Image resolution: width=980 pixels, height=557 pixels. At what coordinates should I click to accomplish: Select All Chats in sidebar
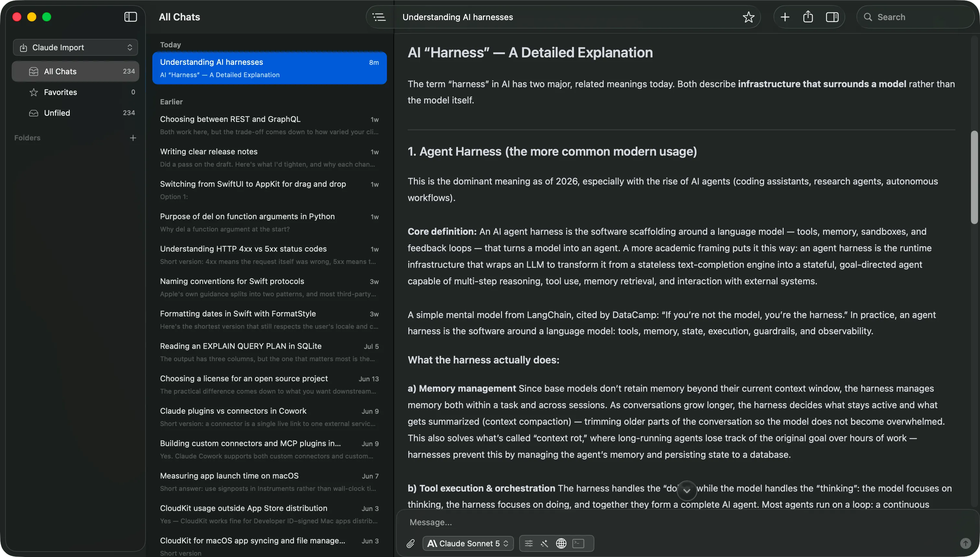point(76,71)
